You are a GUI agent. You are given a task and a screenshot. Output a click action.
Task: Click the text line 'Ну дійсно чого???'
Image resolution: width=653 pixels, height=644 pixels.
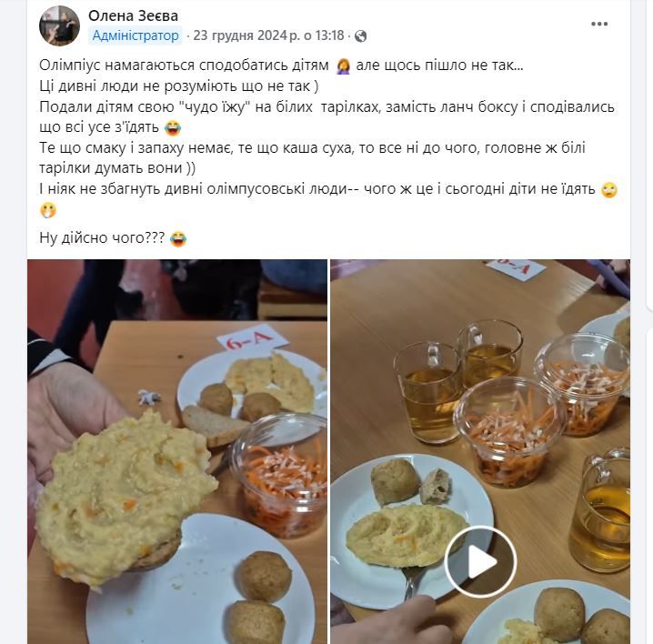(x=102, y=237)
